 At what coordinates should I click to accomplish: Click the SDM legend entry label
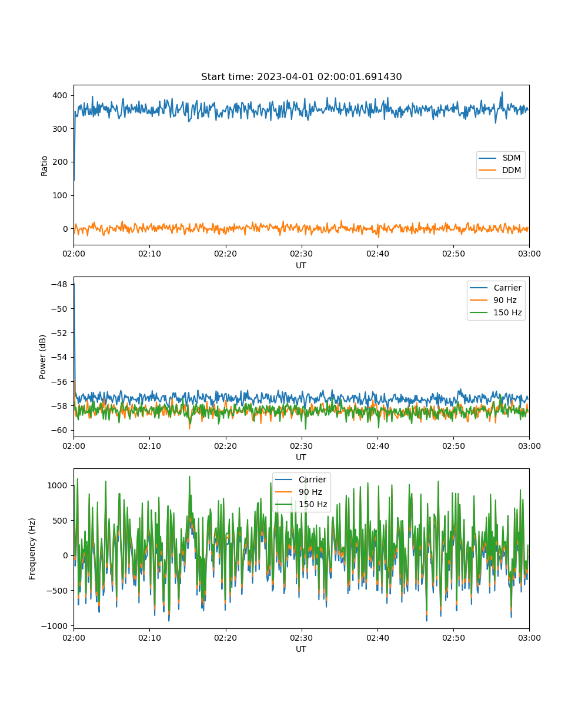tap(511, 158)
